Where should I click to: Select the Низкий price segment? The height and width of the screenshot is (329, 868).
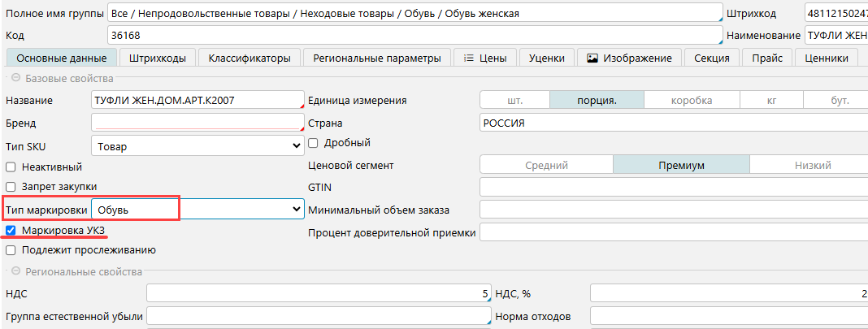click(812, 165)
